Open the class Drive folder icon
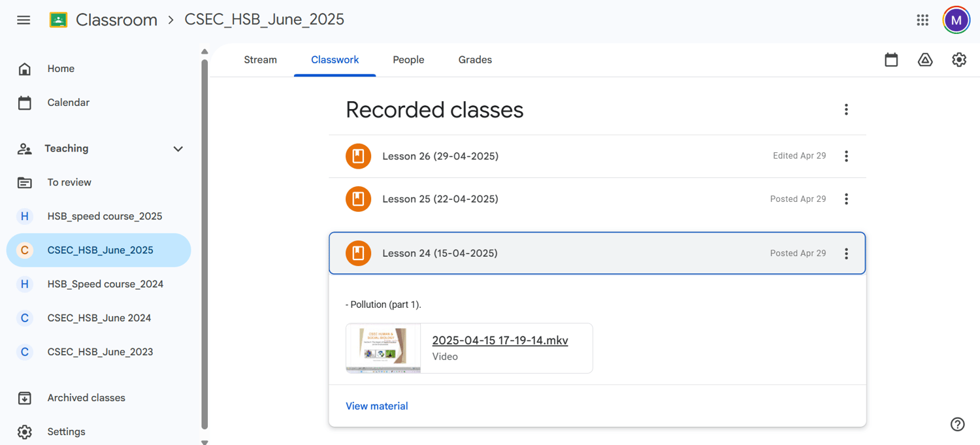 925,59
